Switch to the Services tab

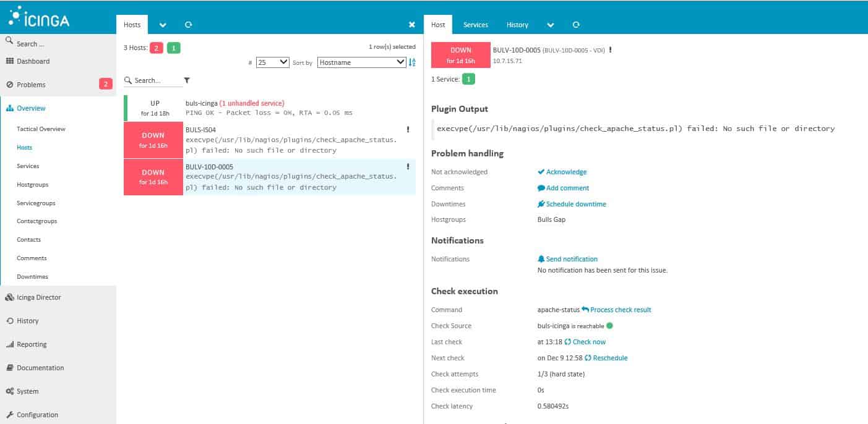pyautogui.click(x=476, y=25)
